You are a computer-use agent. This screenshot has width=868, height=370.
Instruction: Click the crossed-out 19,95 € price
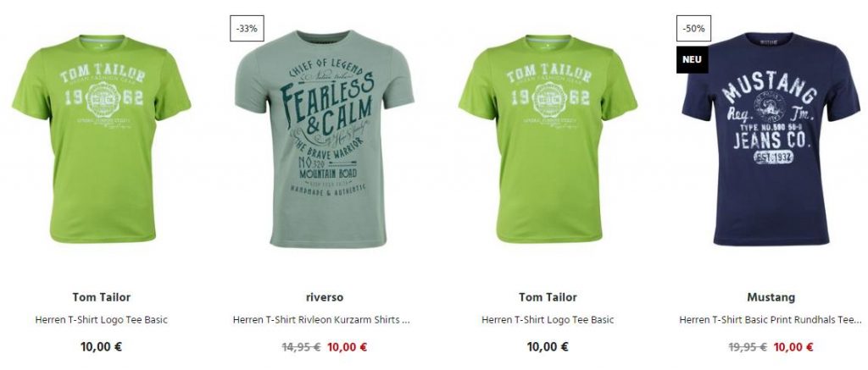pyautogui.click(x=748, y=347)
